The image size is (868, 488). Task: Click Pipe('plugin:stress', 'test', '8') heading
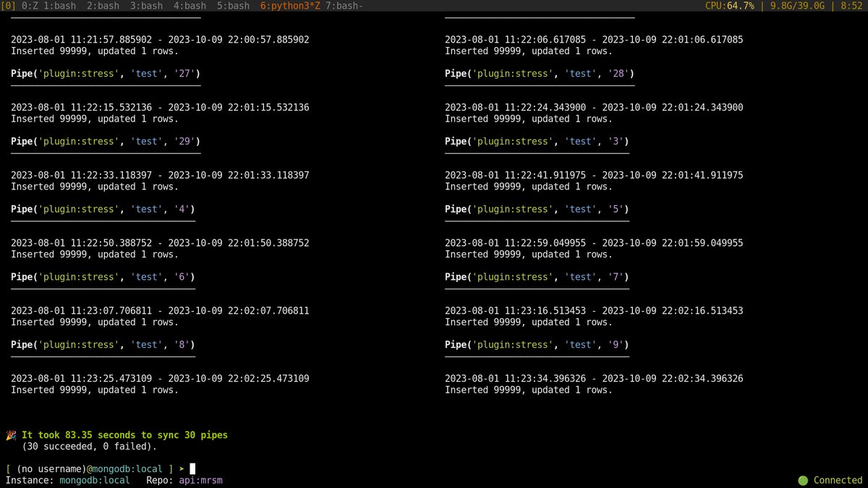pyautogui.click(x=103, y=345)
